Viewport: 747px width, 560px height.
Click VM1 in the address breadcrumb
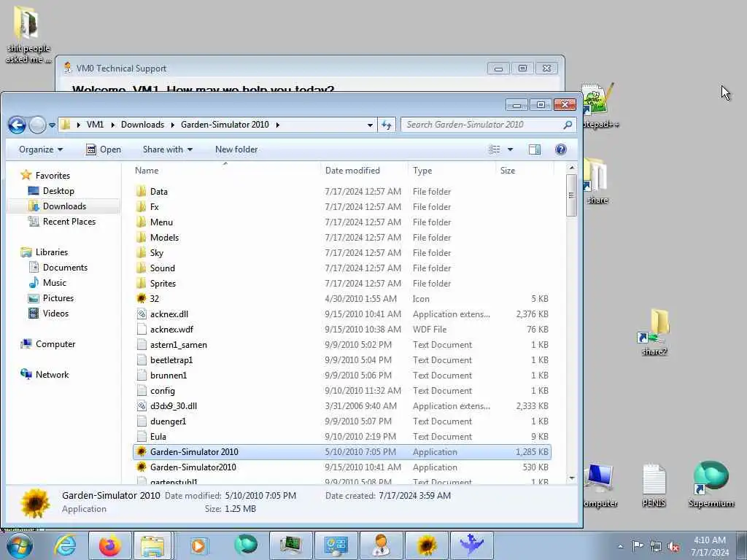(x=95, y=125)
